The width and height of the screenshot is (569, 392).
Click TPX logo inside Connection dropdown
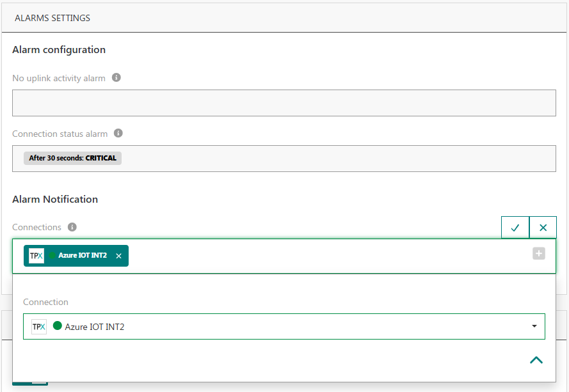click(x=39, y=327)
